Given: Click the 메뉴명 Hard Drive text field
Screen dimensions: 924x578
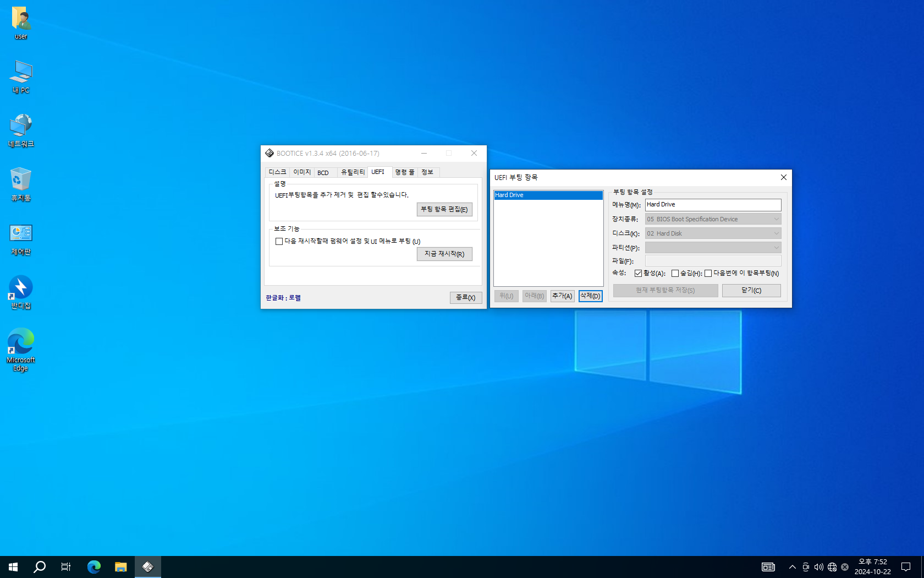Looking at the screenshot, I should [x=713, y=204].
